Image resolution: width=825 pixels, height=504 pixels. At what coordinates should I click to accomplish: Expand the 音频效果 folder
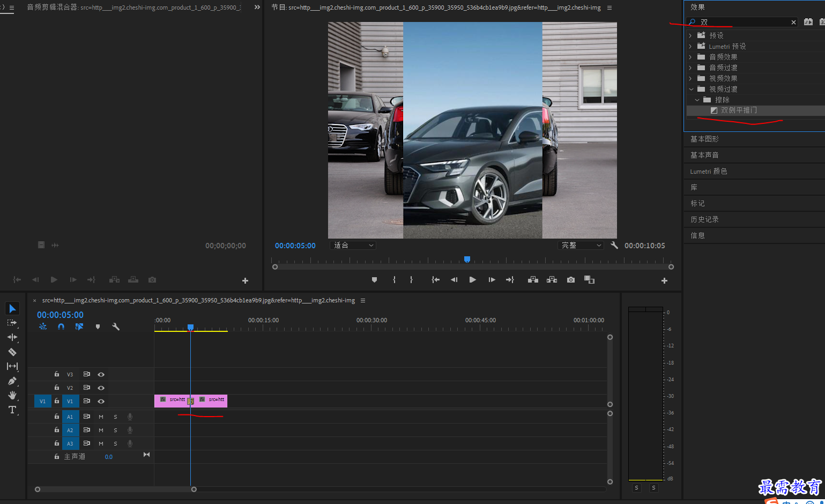(x=690, y=57)
